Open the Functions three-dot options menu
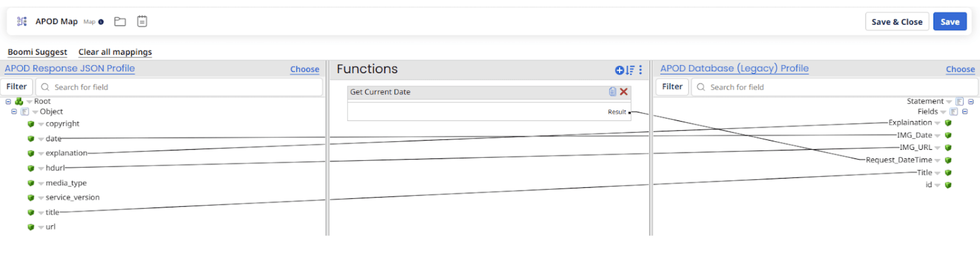The image size is (980, 253). (640, 70)
